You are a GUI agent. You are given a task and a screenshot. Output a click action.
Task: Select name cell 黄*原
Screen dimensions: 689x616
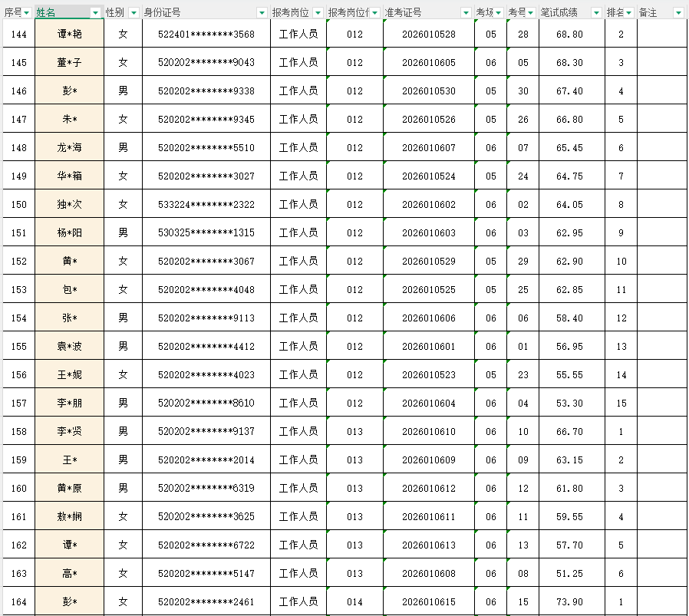pyautogui.click(x=69, y=488)
